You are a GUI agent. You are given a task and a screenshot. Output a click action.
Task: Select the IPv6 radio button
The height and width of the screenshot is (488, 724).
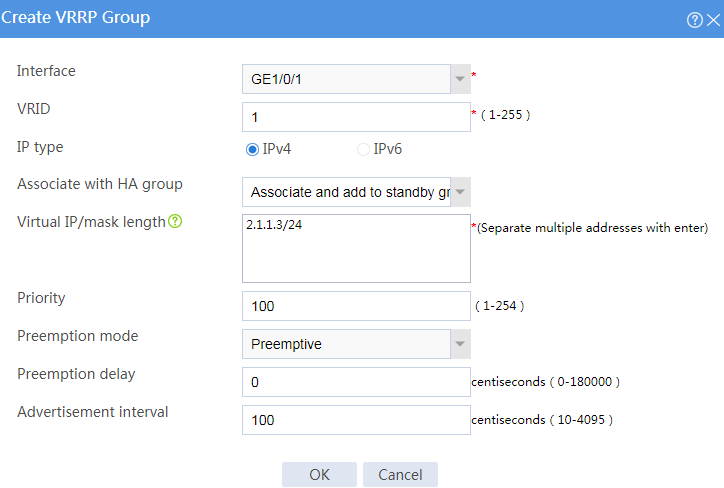(x=363, y=150)
